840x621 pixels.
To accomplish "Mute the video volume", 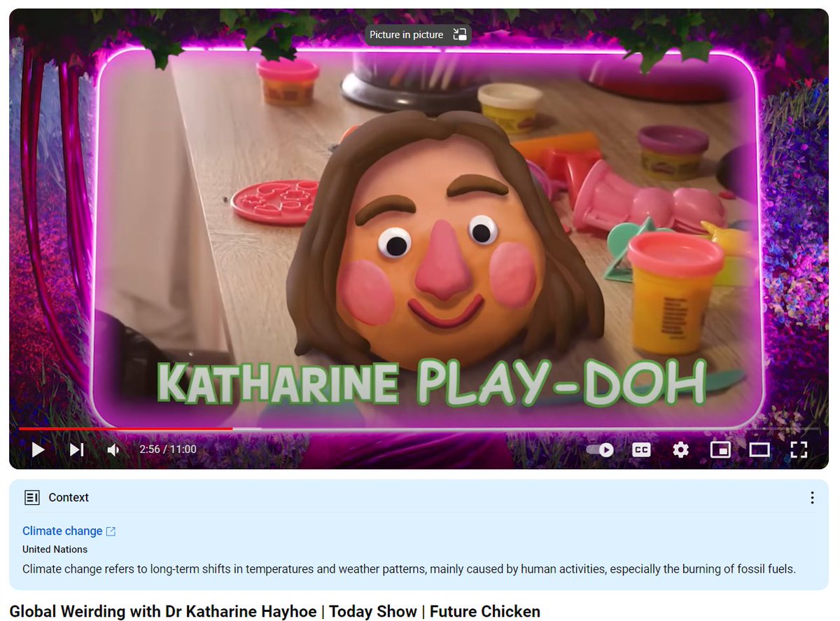I will tap(113, 449).
